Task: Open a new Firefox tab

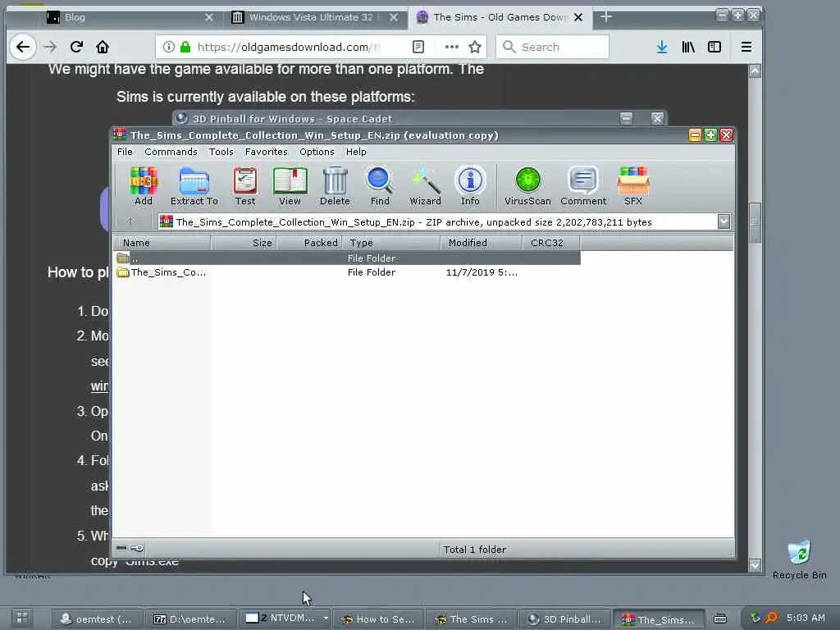Action: [x=606, y=17]
